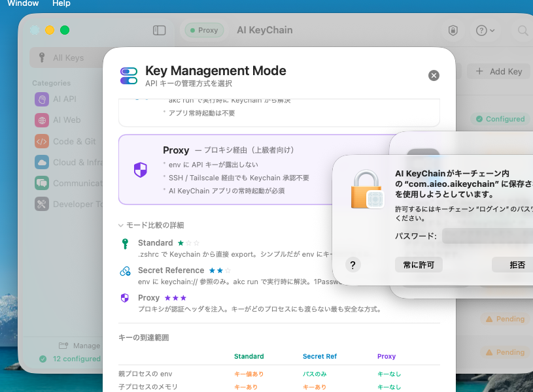Click the search magnifier icon
533x392 pixels.
pos(523,30)
